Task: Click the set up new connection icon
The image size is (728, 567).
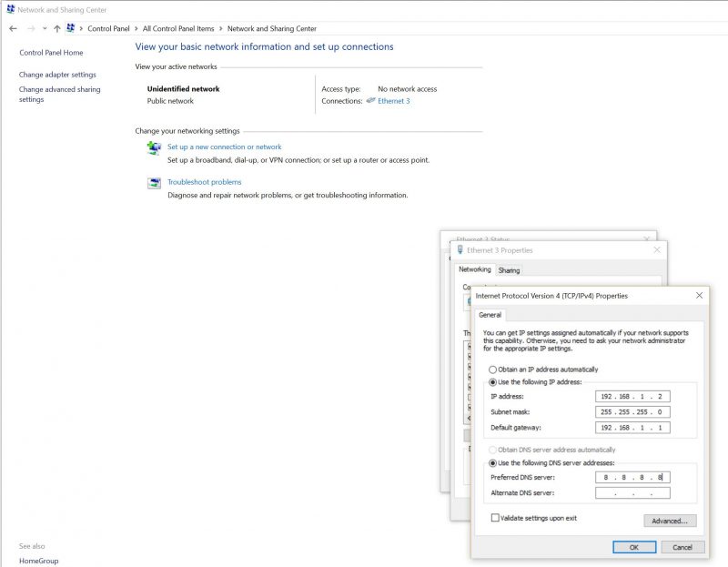Action: coord(154,147)
